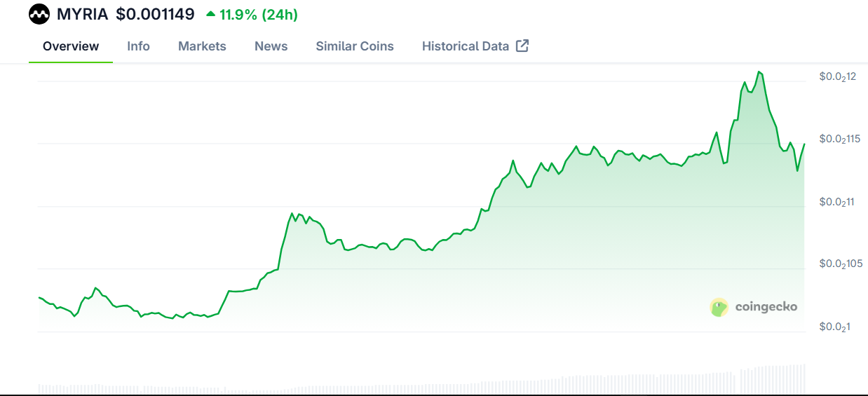This screenshot has width=868, height=396.
Task: Click the $0.0₂12 axis label
Action: coord(838,76)
